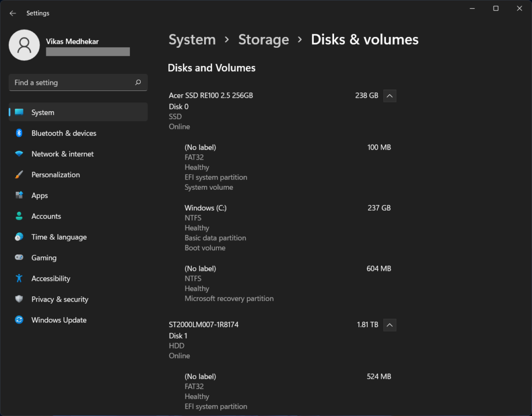The height and width of the screenshot is (416, 532).
Task: Close the Settings window
Action: [x=520, y=8]
